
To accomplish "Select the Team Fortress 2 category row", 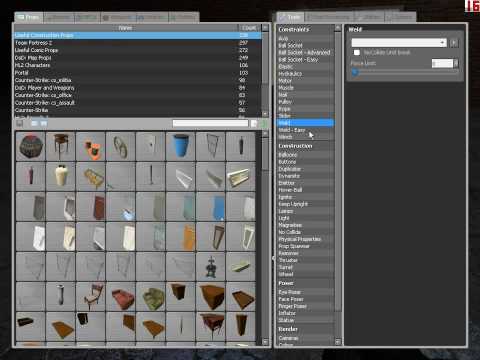I will point(138,43).
